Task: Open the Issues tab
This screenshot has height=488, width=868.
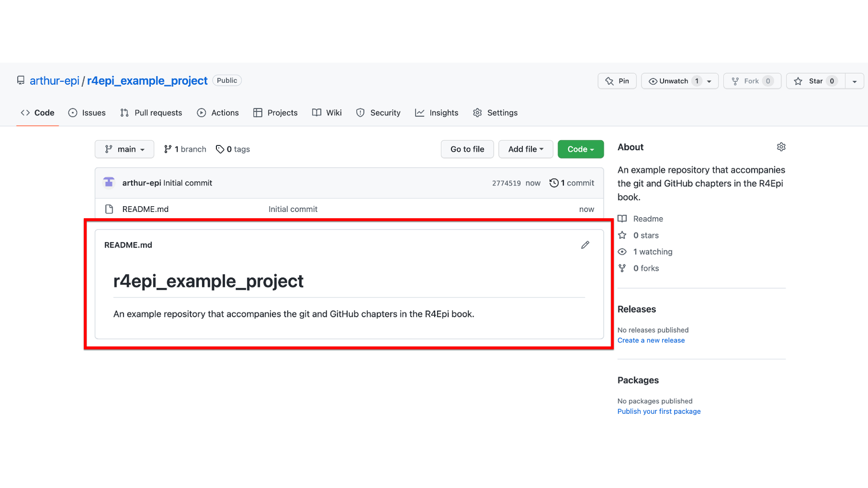Action: pos(87,113)
